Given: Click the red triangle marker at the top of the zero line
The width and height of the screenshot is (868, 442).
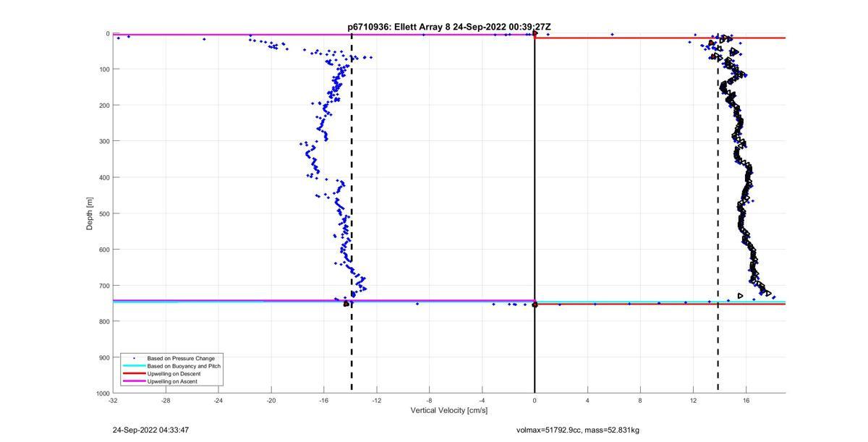Looking at the screenshot, I should [x=535, y=33].
